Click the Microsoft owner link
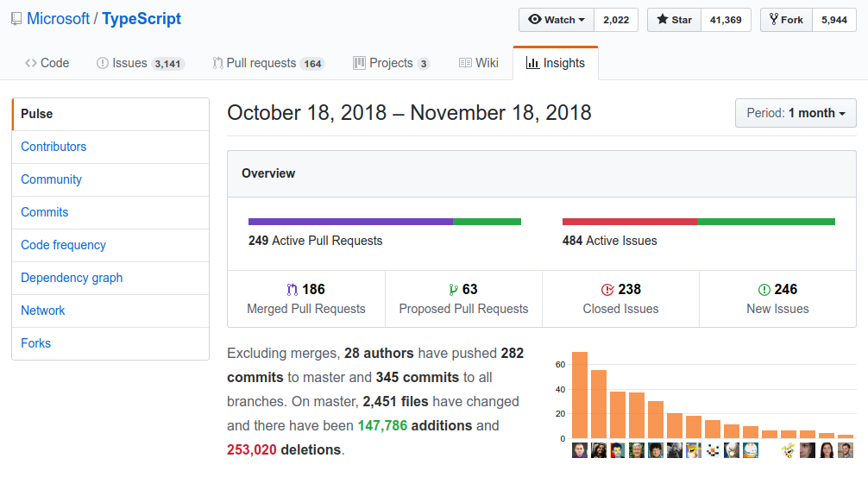The image size is (868, 477). point(58,19)
